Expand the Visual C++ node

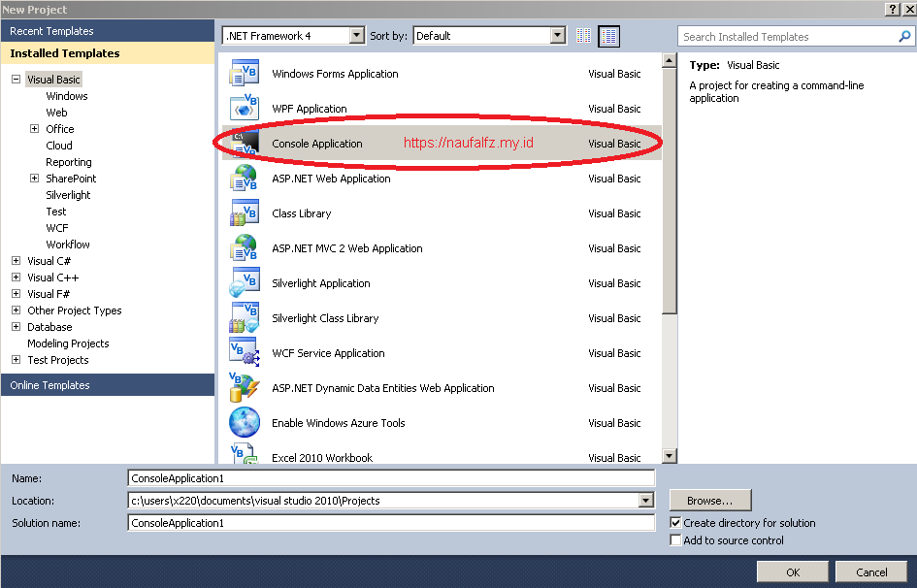pos(16,278)
